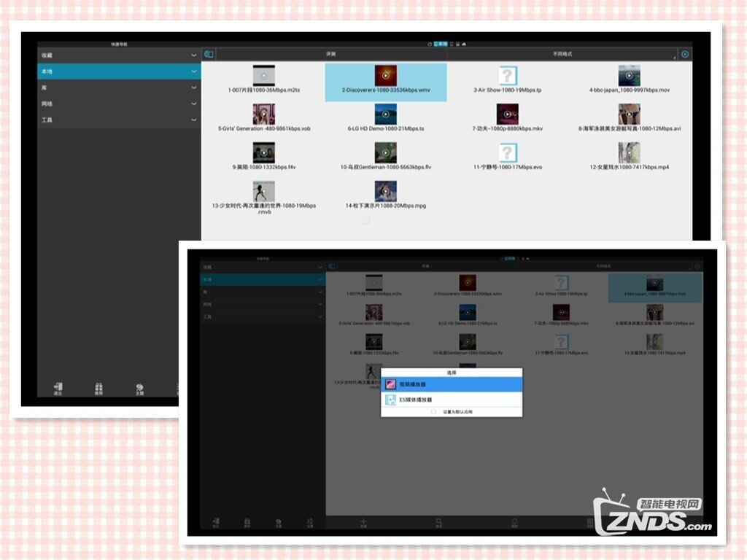The image size is (747, 560).
Task: Click plus new icon in lower window toolbar
Action: pyautogui.click(x=363, y=523)
